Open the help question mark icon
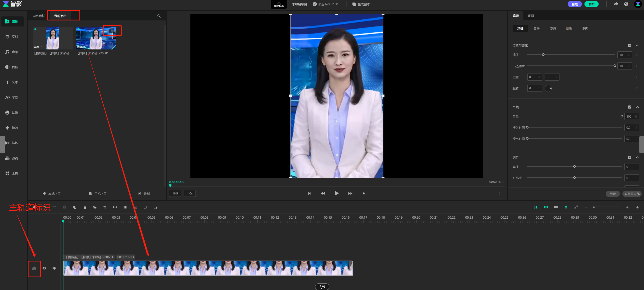This screenshot has width=644, height=290. coord(626,4)
